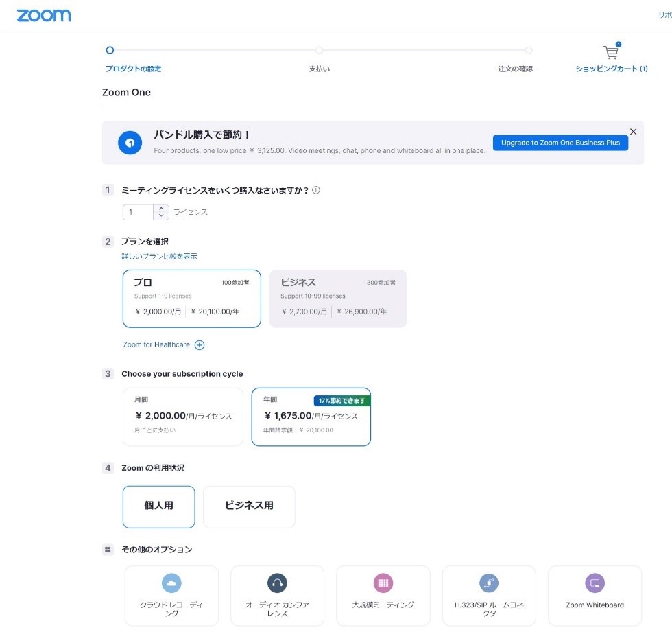Image resolution: width=672 pixels, height=643 pixels.
Task: Click the Zoom Whiteboard option label
Action: pos(595,605)
